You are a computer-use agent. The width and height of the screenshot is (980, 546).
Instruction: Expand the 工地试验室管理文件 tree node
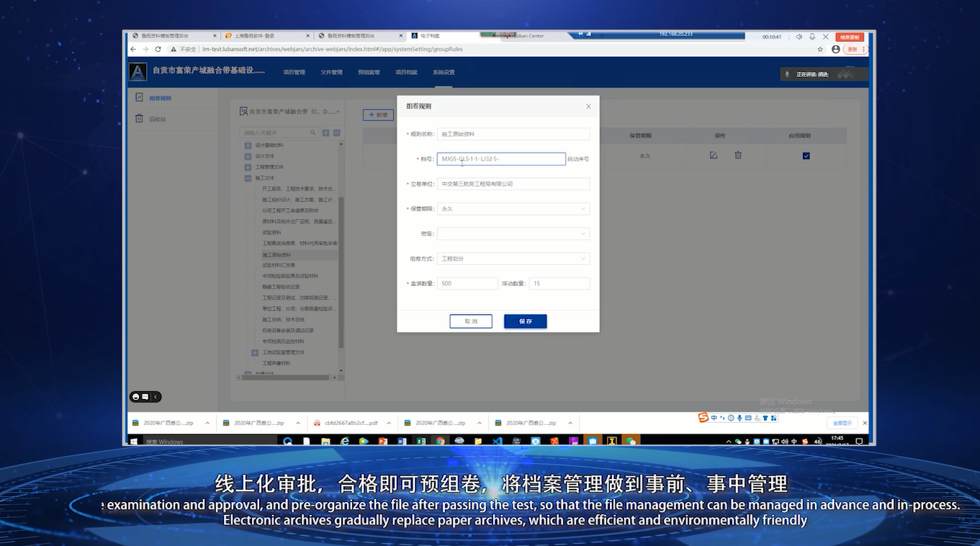point(255,352)
